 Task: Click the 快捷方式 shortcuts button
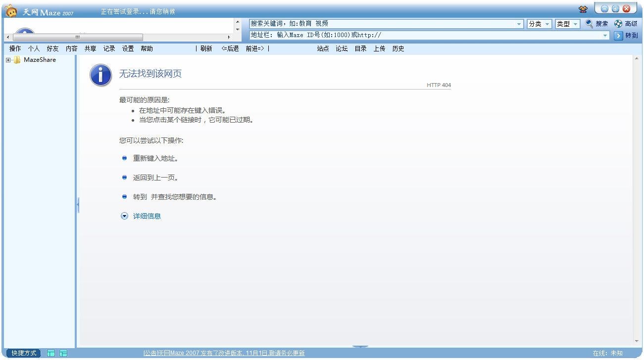(24, 353)
